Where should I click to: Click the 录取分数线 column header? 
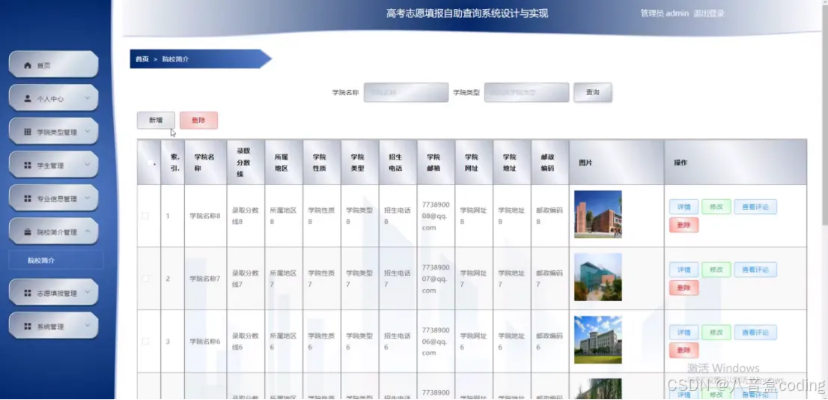[246, 162]
